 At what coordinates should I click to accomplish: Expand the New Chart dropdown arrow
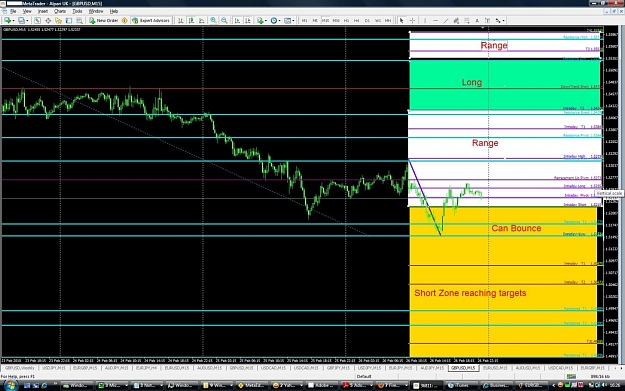[x=13, y=20]
